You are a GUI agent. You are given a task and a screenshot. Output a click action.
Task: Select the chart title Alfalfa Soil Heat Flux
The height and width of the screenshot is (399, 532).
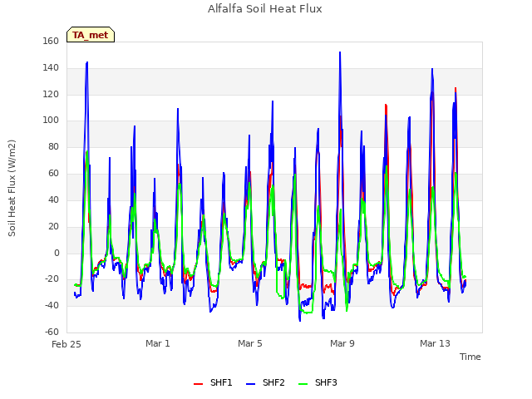click(265, 9)
